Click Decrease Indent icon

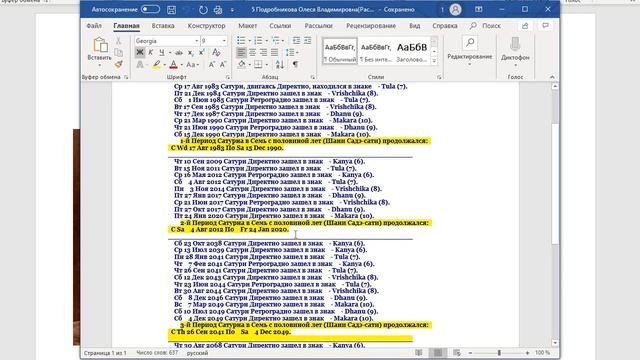point(296,40)
